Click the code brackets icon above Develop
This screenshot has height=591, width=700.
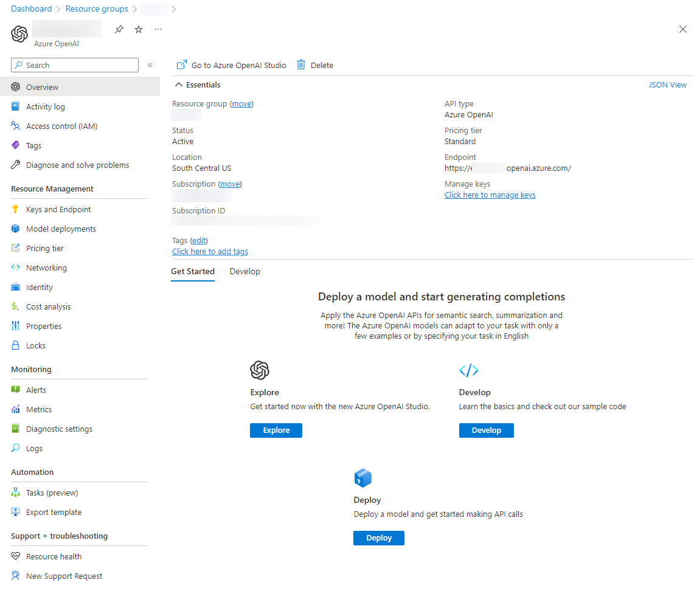[x=469, y=370]
